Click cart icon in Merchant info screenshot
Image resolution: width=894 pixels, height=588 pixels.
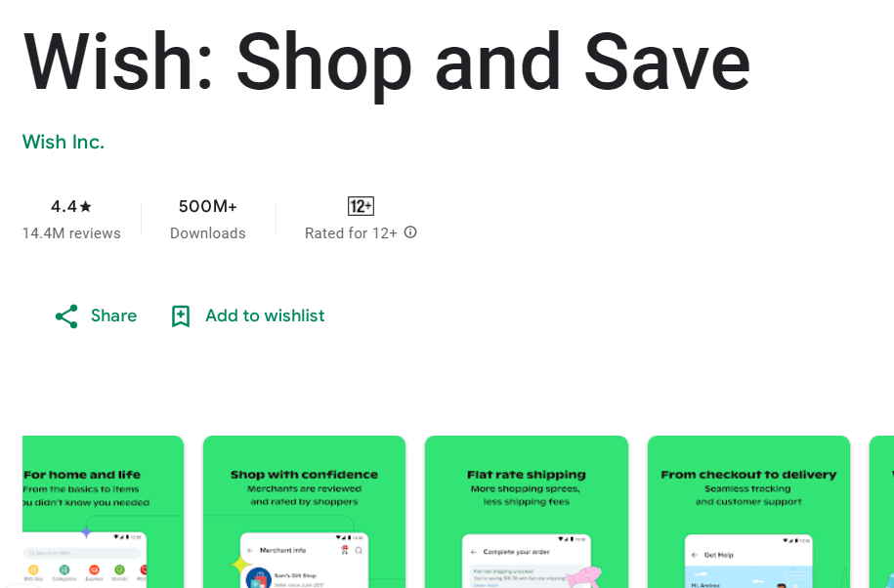[344, 550]
